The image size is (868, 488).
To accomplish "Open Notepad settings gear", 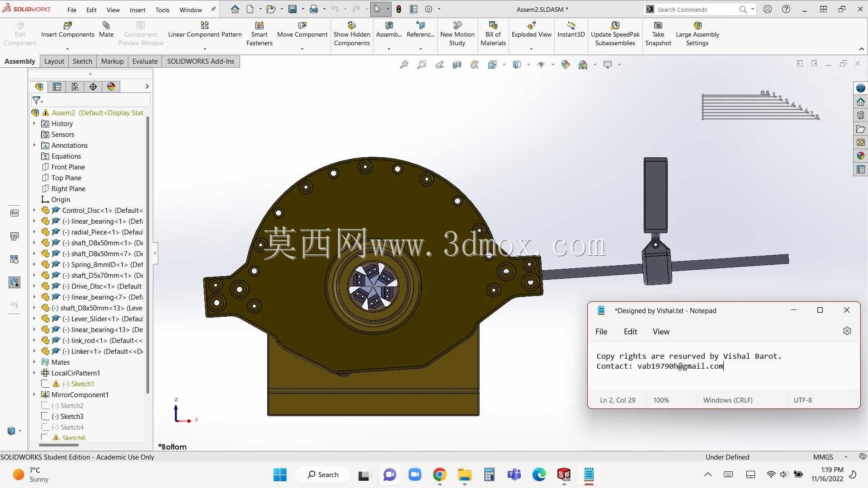I will tap(847, 331).
